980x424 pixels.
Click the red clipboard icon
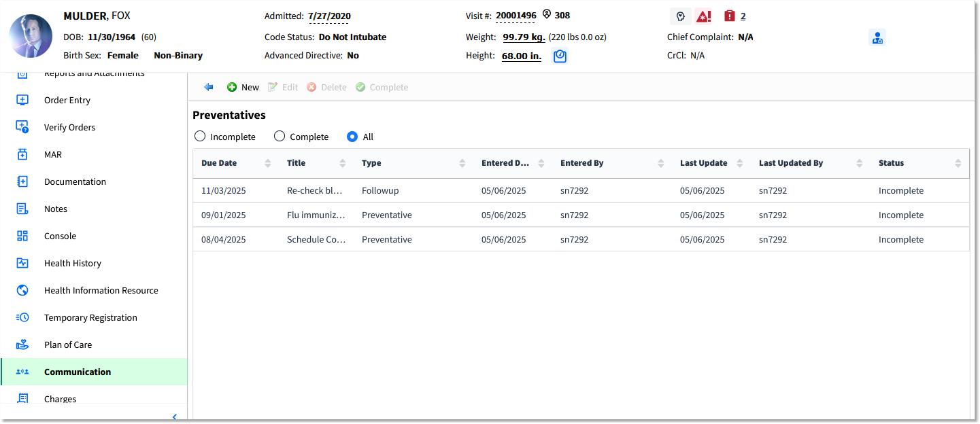[730, 16]
